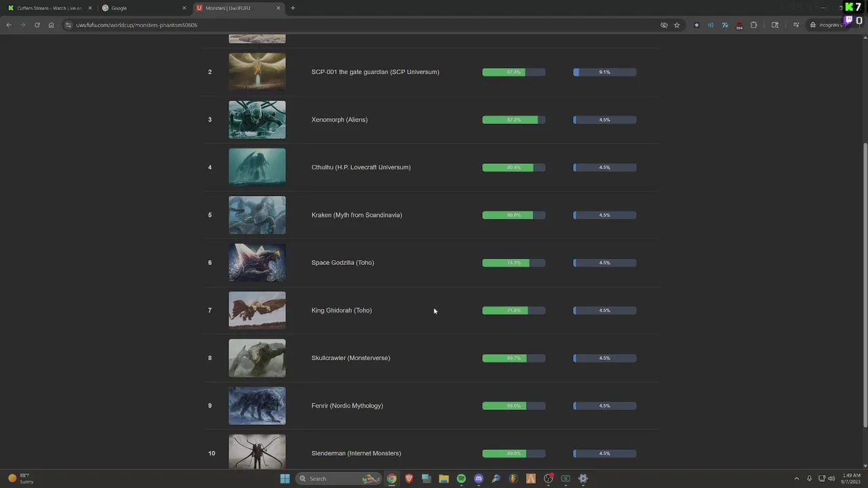Click the blue 9.1% bar for SCP-001
Image resolution: width=868 pixels, height=488 pixels.
coord(604,72)
